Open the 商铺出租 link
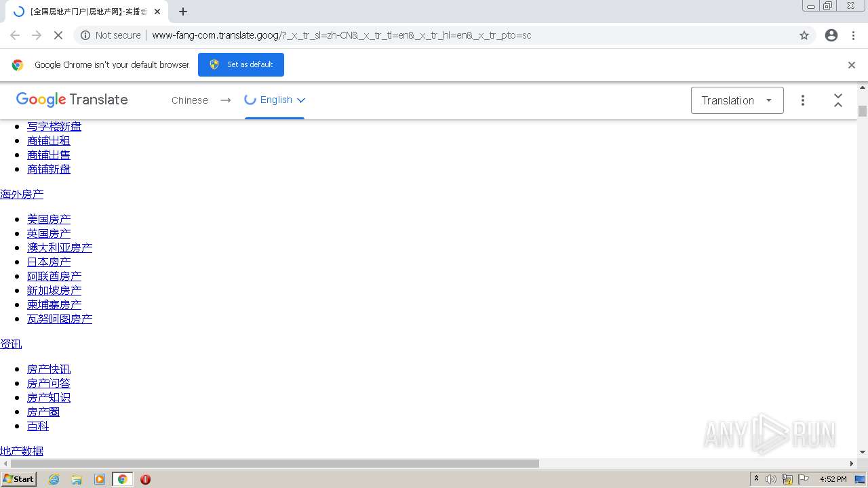This screenshot has width=868, height=488. tap(49, 140)
